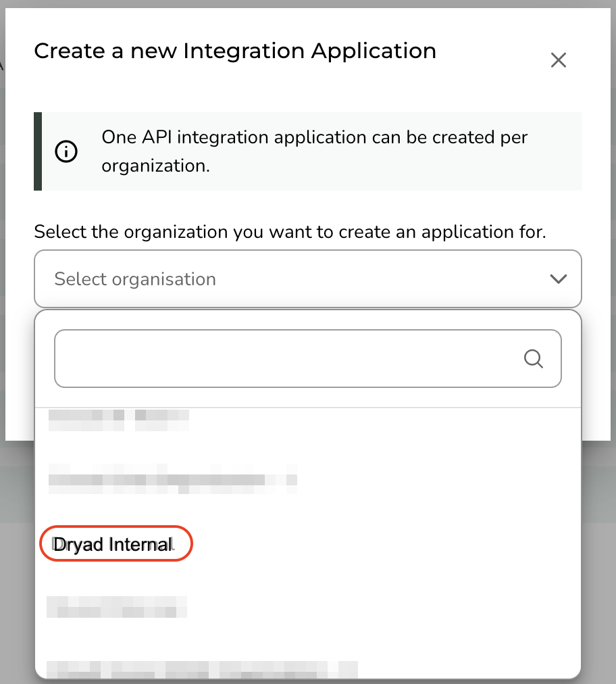The width and height of the screenshot is (616, 684).
Task: Click the dimmed backdrop outside the dialog
Action: tap(598, 567)
